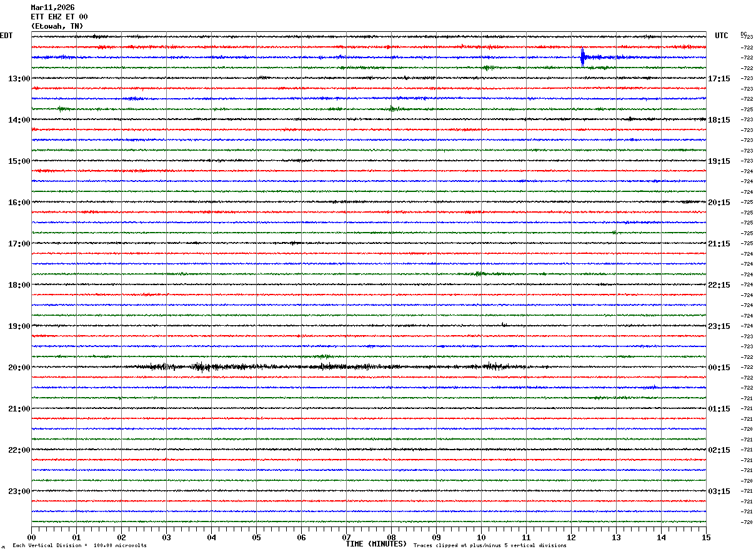Image resolution: width=756 pixels, height=554 pixels.
Task: Click the 20:00 EDT time label
Action: (19, 368)
